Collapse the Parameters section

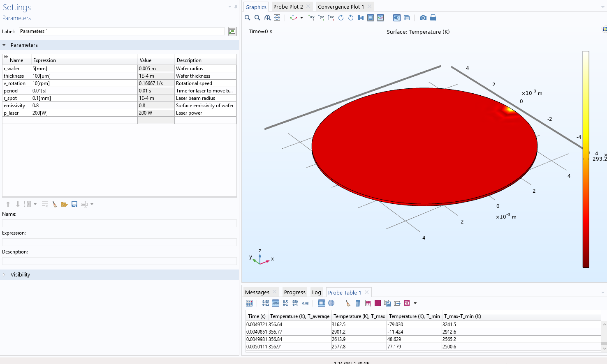pyautogui.click(x=4, y=45)
